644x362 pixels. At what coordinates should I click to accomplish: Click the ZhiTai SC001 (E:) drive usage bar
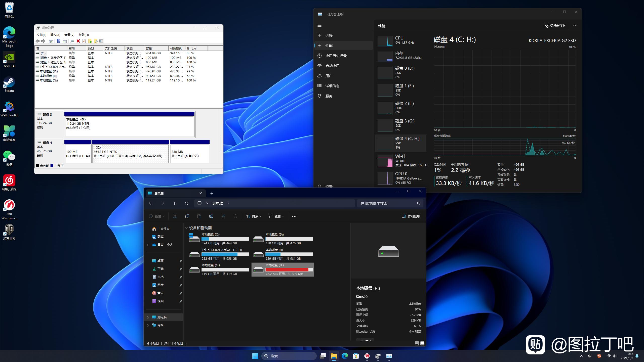pos(225,254)
